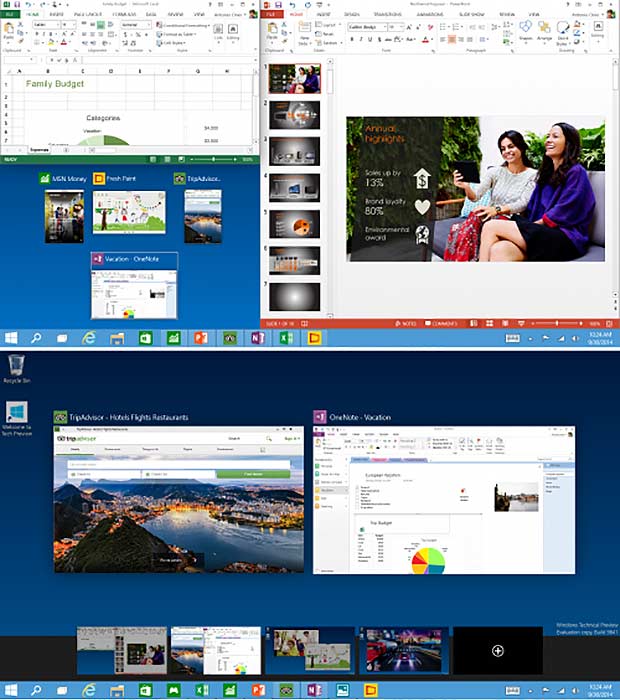Select the Expenses sheet tab in Excel
Screen dimensions: 620x700
coord(39,148)
